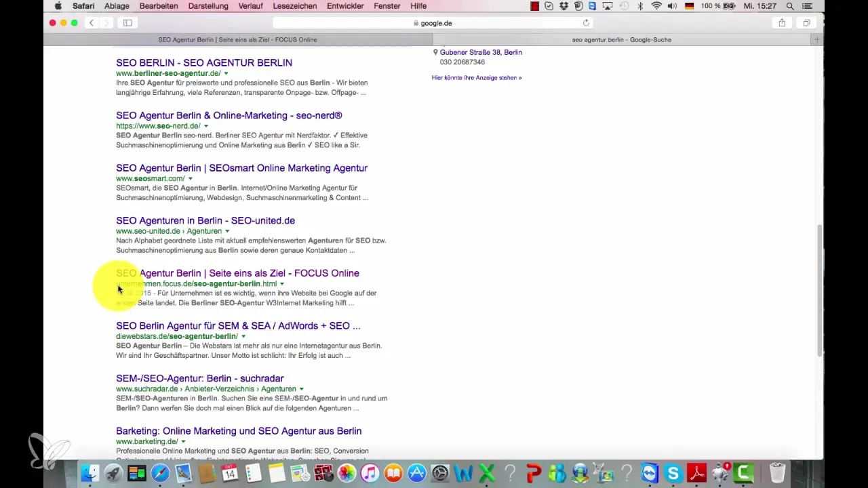Expand dropdown arrow next to https://www.seo-nerd.de/
Screen dimensions: 868x488
[x=206, y=126]
